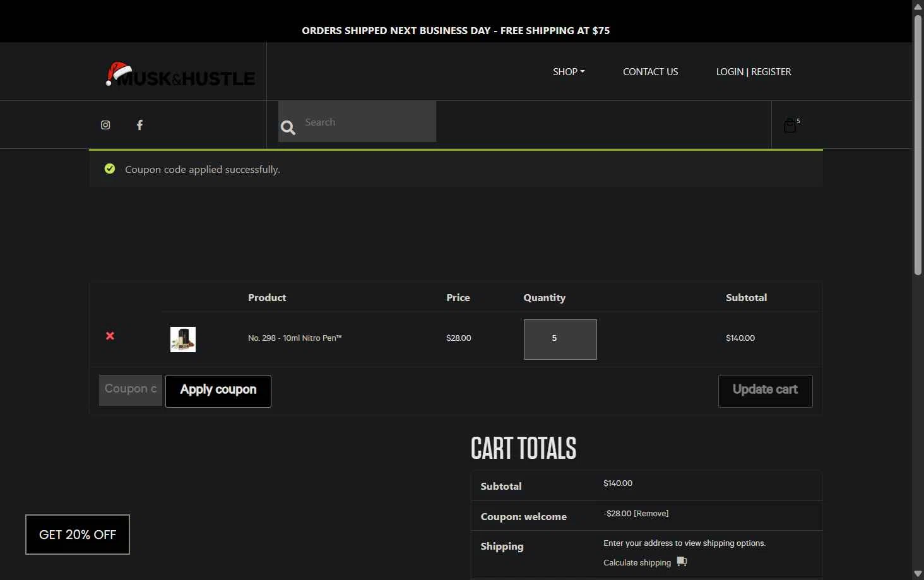
Task: Open the Nitro Pen product thumbnail
Action: point(183,340)
